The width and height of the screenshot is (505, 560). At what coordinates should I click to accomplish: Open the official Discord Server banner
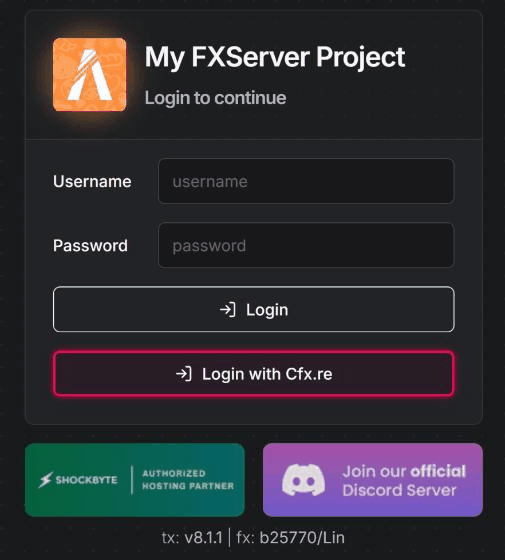(372, 480)
